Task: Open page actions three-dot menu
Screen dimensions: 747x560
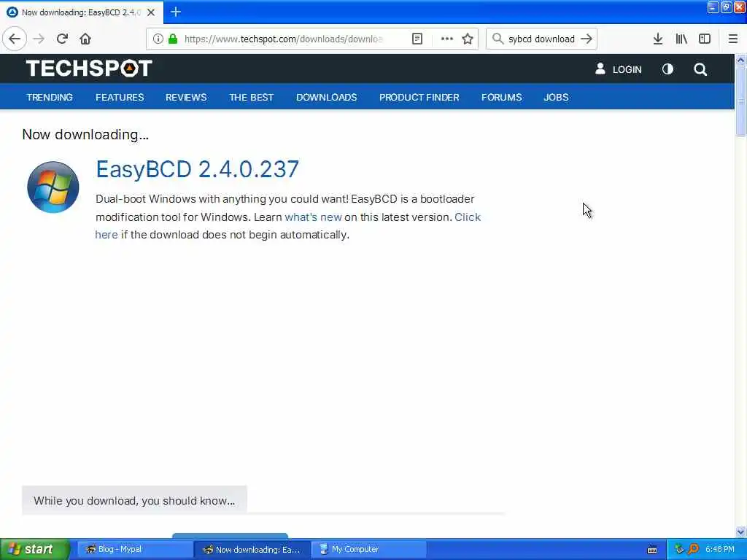Action: coord(446,39)
